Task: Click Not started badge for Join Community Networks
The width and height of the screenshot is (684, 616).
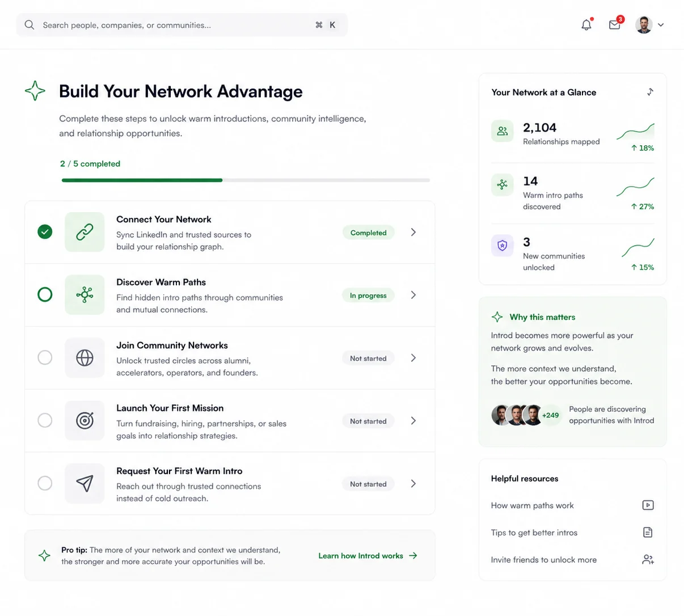Action: [x=368, y=358]
